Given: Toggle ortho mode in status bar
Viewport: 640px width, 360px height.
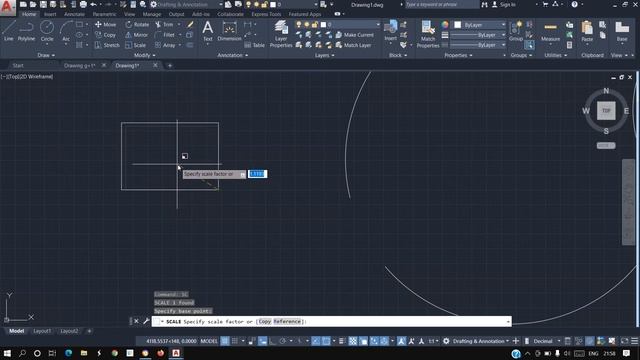Looking at the screenshot, I should click(273, 341).
